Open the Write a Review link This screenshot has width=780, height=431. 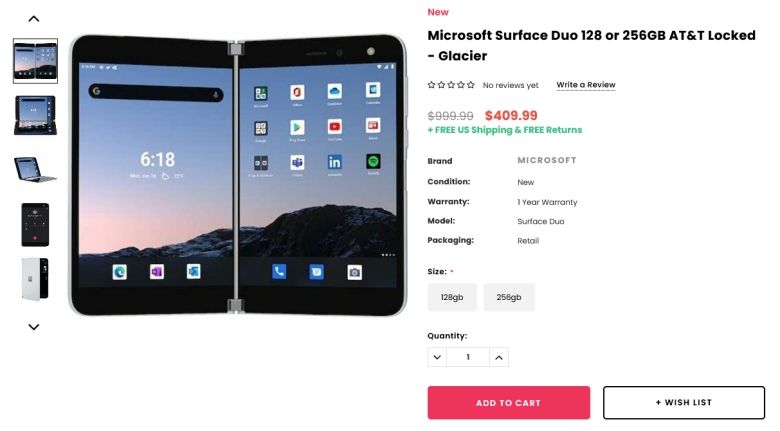586,85
